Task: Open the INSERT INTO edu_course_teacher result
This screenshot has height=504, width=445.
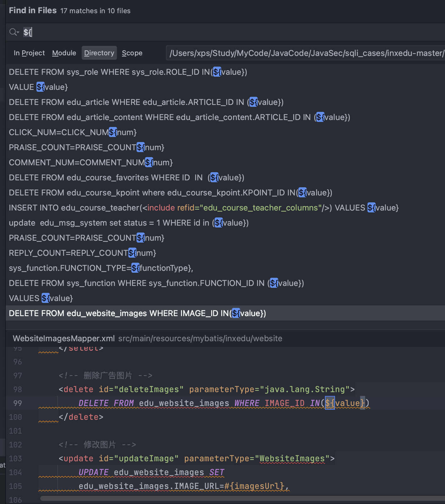Action: [x=203, y=208]
